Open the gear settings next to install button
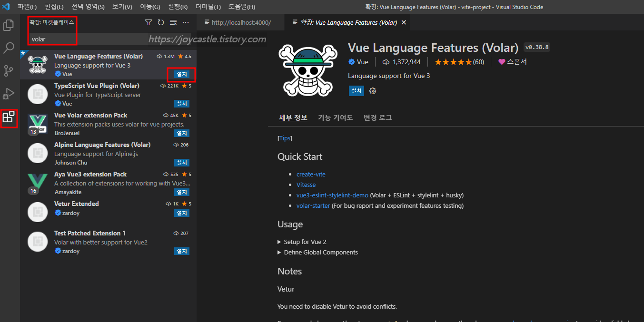 tap(373, 91)
